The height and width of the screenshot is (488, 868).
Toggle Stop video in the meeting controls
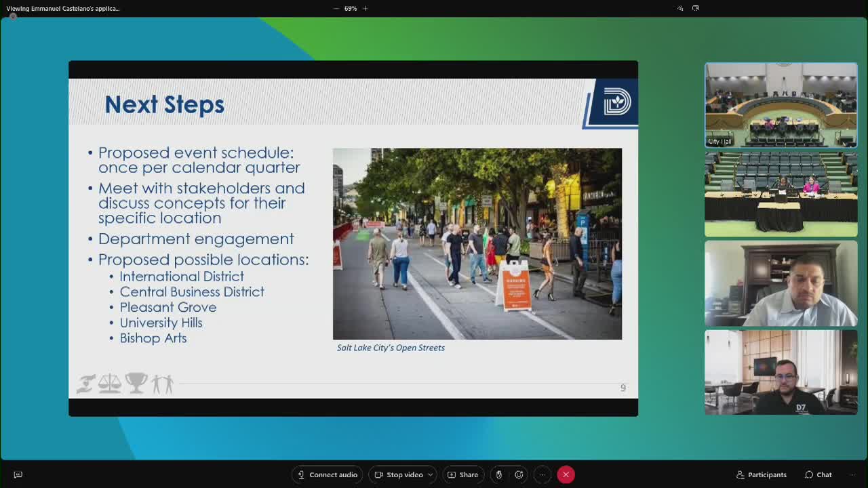pos(399,474)
